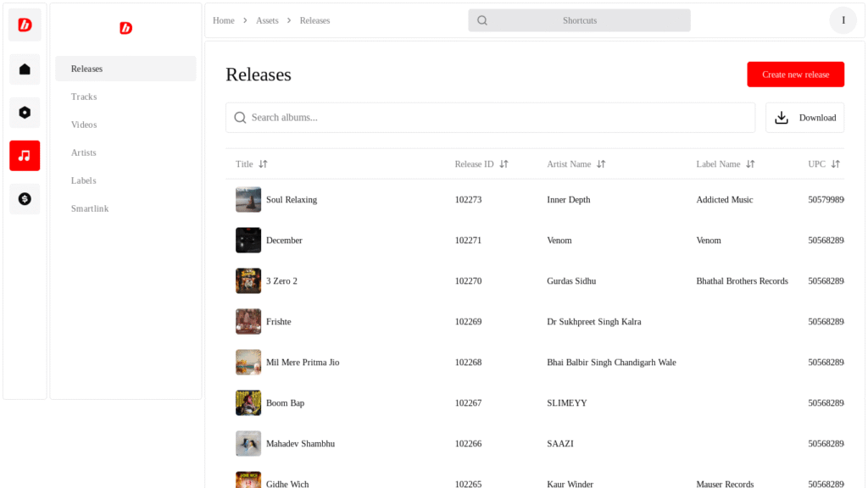Click the hexagon icon in left rail
This screenshot has height=488, width=868.
tap(25, 113)
